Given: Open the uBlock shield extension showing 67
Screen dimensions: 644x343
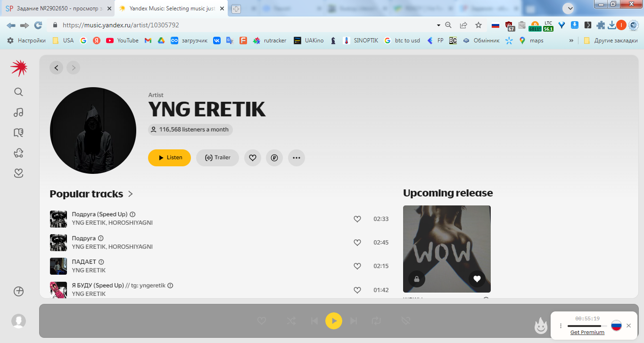Looking at the screenshot, I should click(x=509, y=25).
